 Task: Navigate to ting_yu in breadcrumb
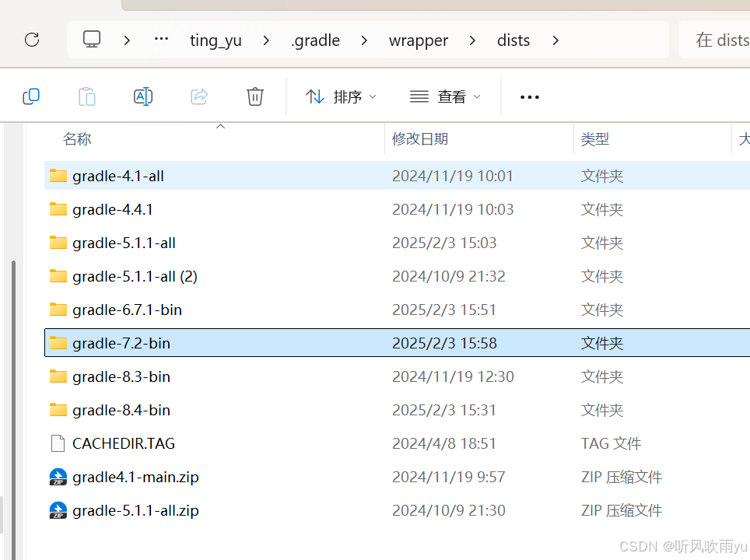pyautogui.click(x=216, y=40)
